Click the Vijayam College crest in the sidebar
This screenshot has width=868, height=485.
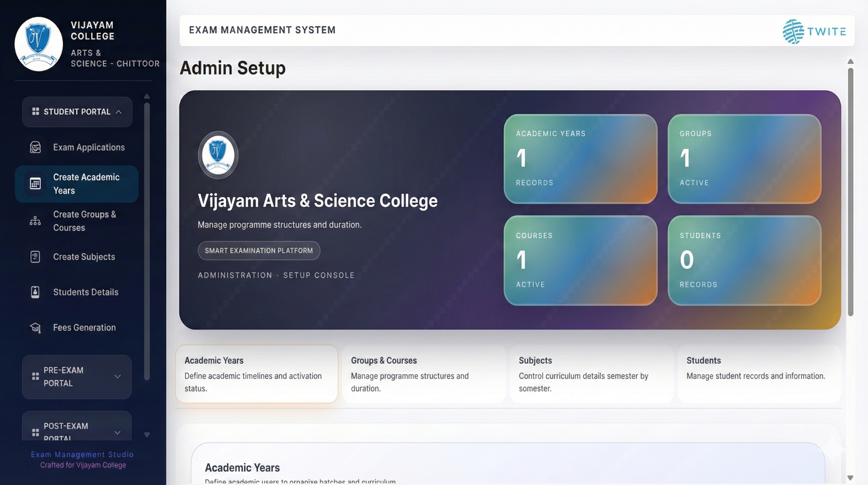point(39,44)
